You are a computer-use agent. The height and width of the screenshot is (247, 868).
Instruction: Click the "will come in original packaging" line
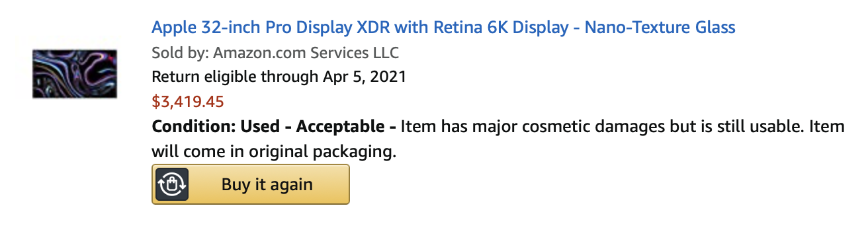pos(274,151)
